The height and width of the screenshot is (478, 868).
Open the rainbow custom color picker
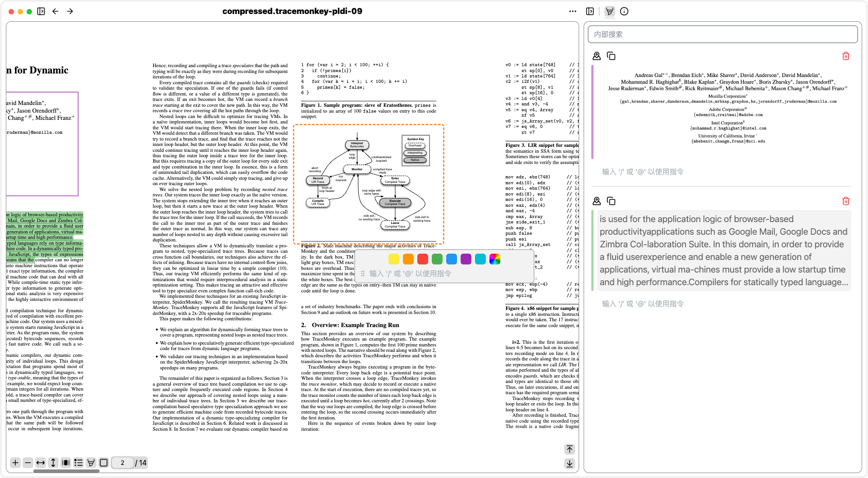[x=495, y=259]
